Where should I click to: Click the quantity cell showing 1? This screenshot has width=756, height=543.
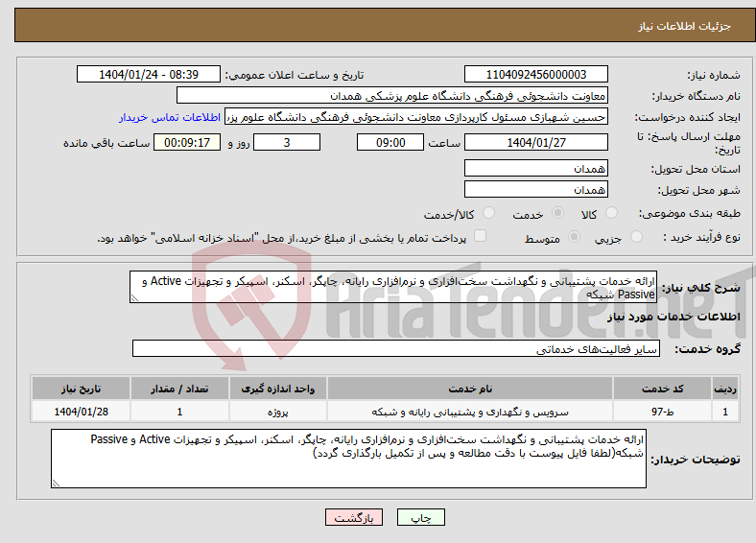coord(179,412)
